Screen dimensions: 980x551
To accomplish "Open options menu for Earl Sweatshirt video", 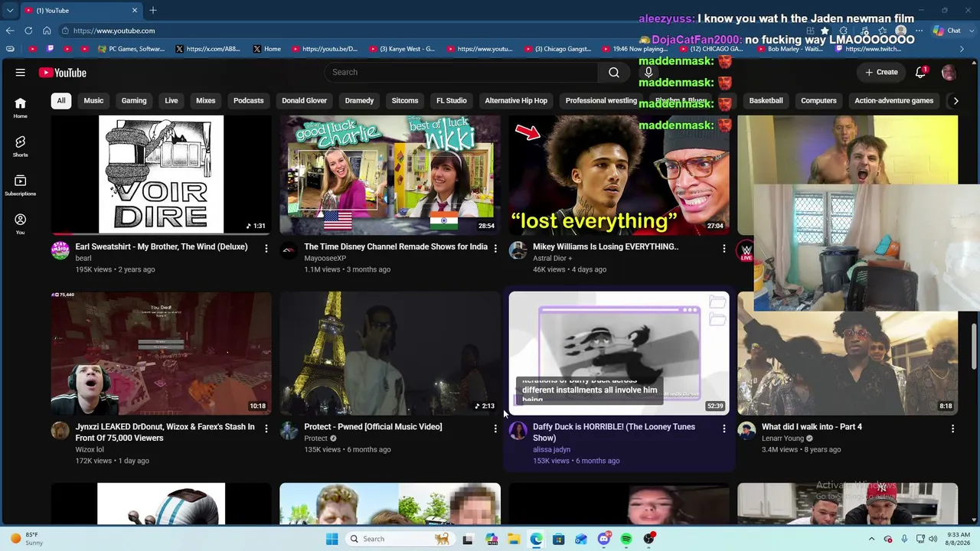I will click(266, 249).
